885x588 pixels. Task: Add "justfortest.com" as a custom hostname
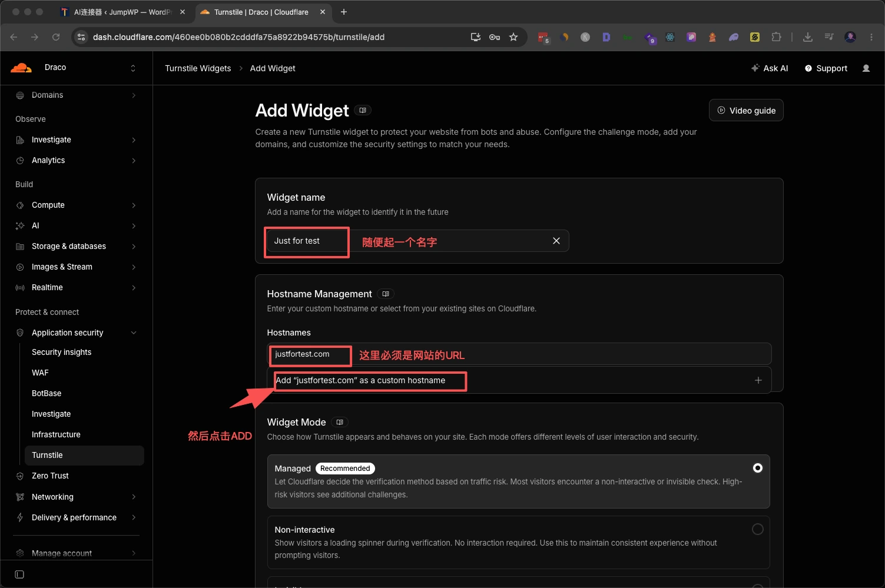519,381
